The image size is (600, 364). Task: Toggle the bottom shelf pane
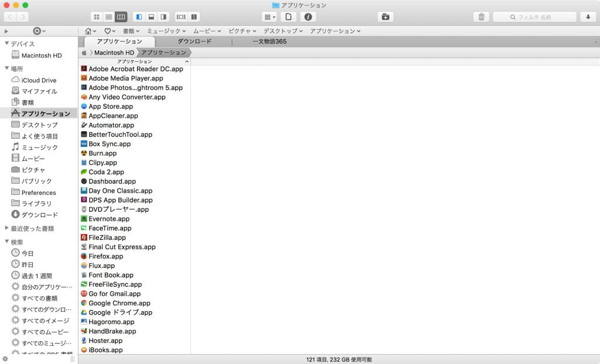pos(151,17)
